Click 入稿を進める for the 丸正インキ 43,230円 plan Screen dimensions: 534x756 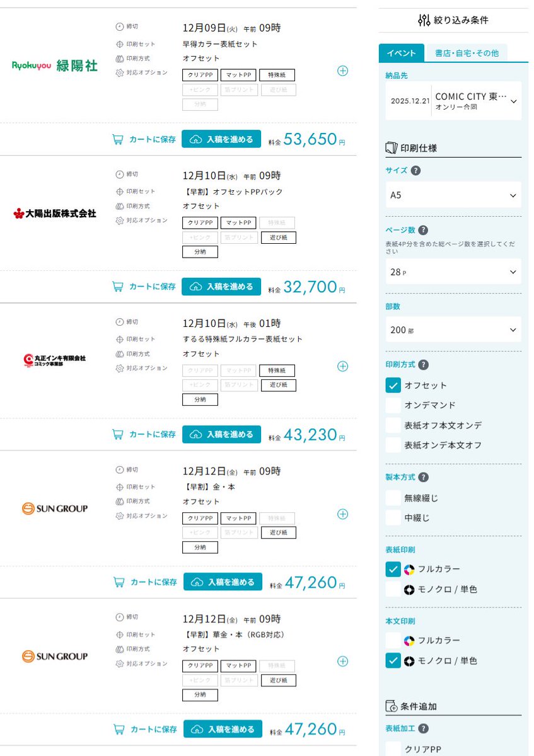click(221, 434)
